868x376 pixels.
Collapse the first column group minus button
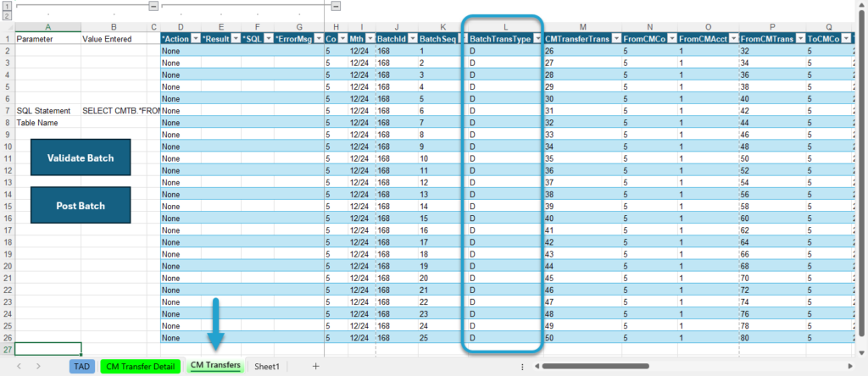pos(154,6)
